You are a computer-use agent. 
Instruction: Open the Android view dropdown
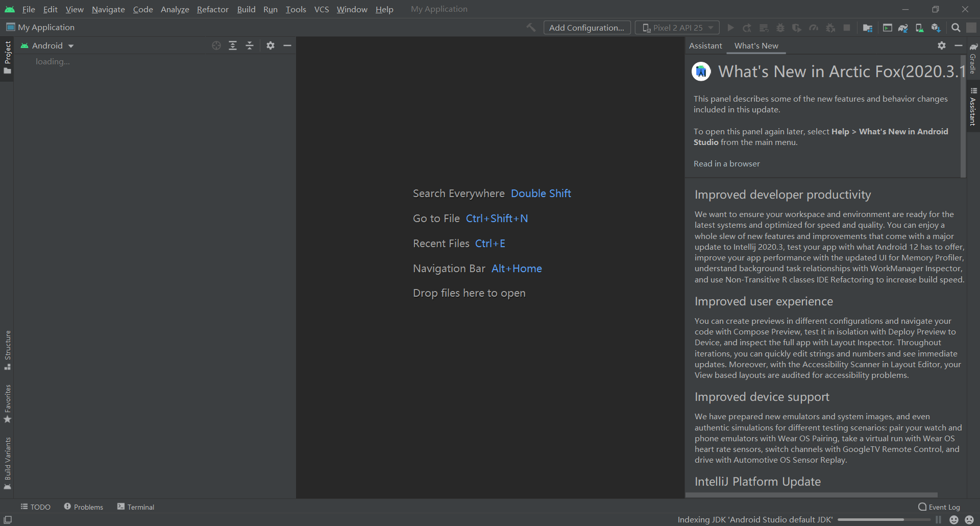47,45
